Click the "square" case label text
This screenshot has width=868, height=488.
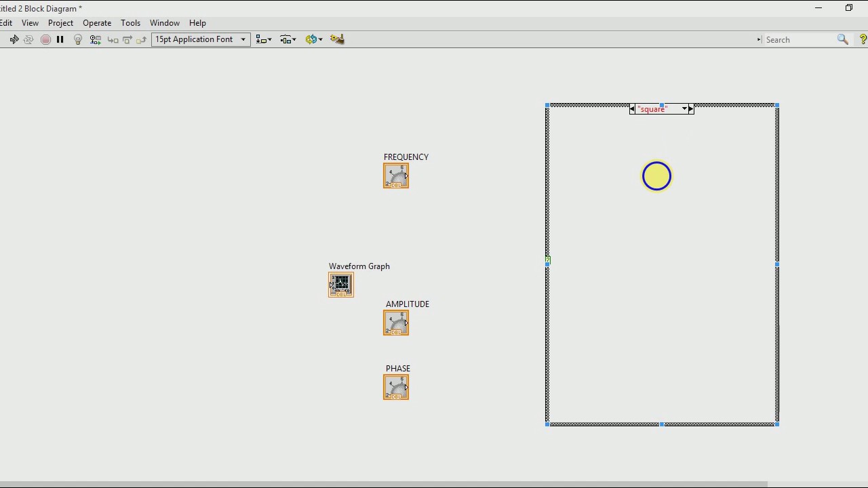652,109
